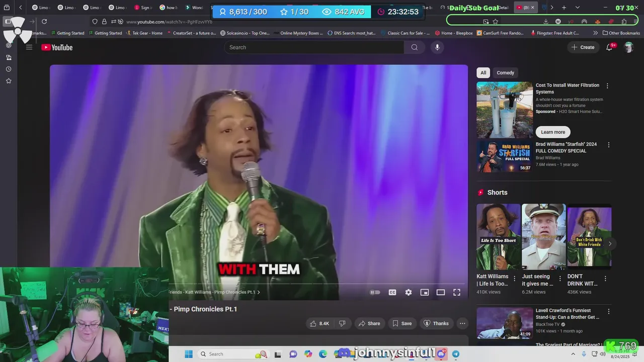Click the Thanks button
644x362 pixels.
click(436, 323)
